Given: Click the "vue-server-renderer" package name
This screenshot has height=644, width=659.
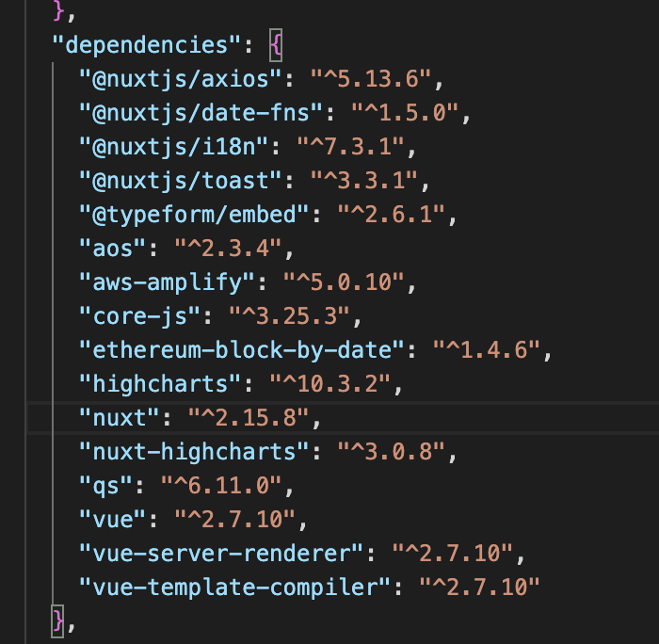Looking at the screenshot, I should point(221,554).
